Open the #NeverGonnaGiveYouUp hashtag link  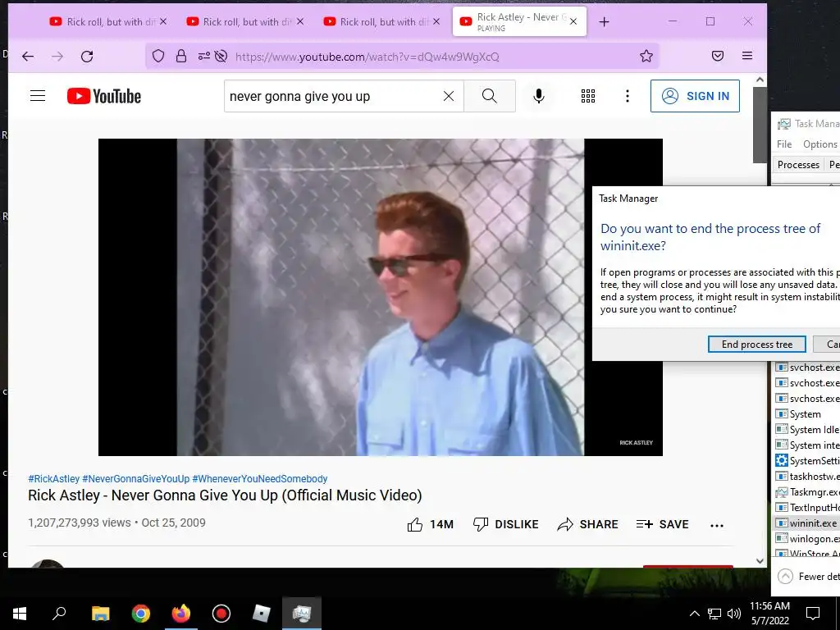(135, 479)
